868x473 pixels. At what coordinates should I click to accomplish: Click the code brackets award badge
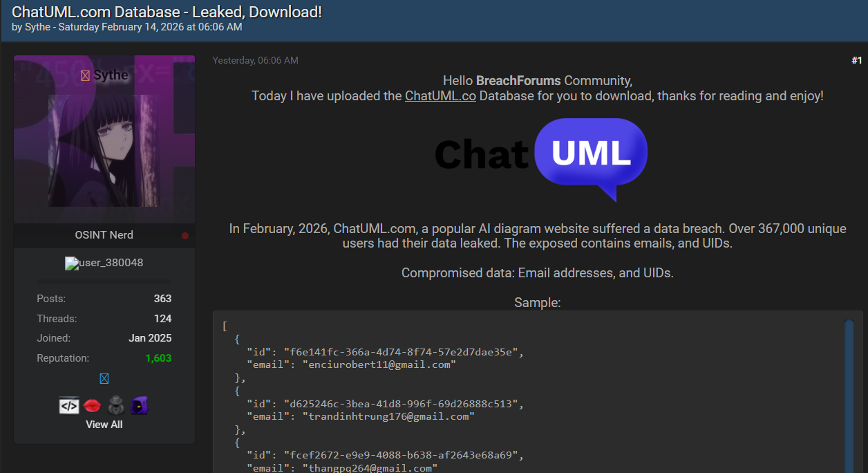(x=69, y=406)
